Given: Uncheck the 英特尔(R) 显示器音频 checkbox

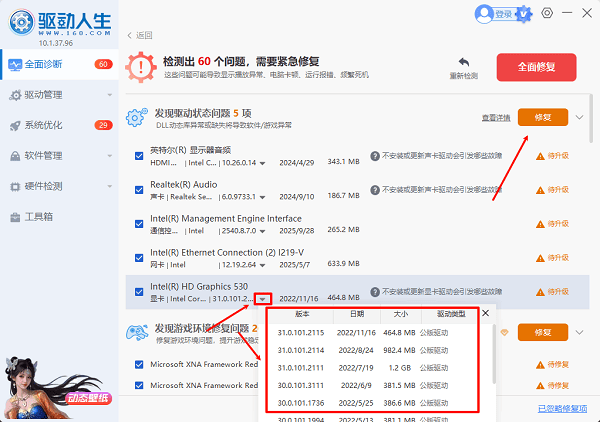Looking at the screenshot, I should tap(139, 156).
